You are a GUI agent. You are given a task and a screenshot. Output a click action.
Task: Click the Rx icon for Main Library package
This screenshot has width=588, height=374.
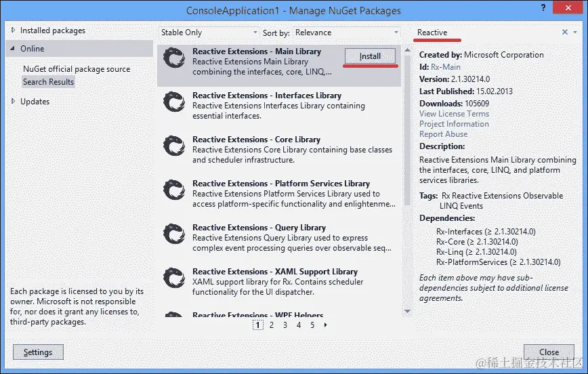[174, 58]
